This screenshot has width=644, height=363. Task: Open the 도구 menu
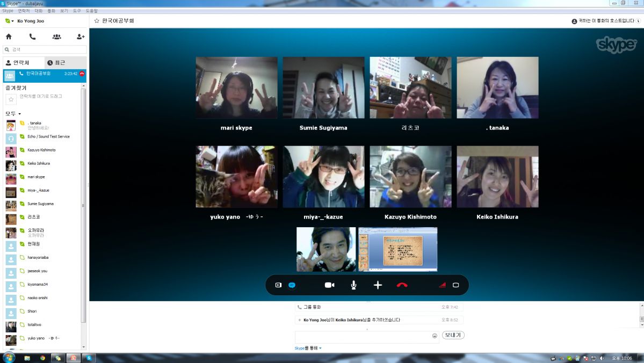pyautogui.click(x=77, y=11)
